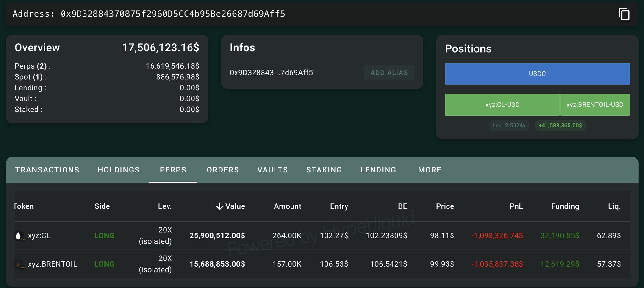Sort table by PnL column header
Viewport: 644px width, 288px height.
coord(516,206)
